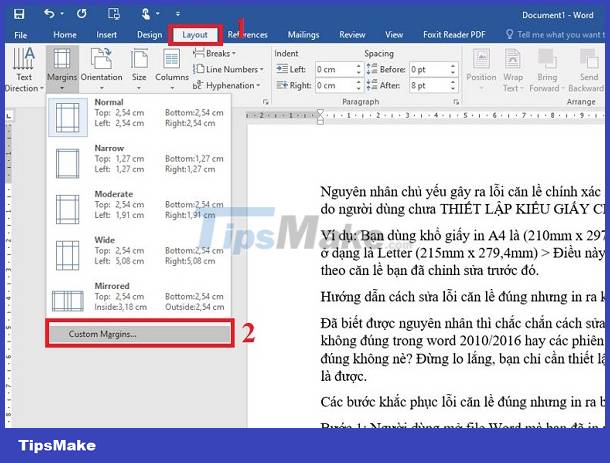Click the Spacing Before value field
This screenshot has width=610, height=463.
click(x=429, y=69)
